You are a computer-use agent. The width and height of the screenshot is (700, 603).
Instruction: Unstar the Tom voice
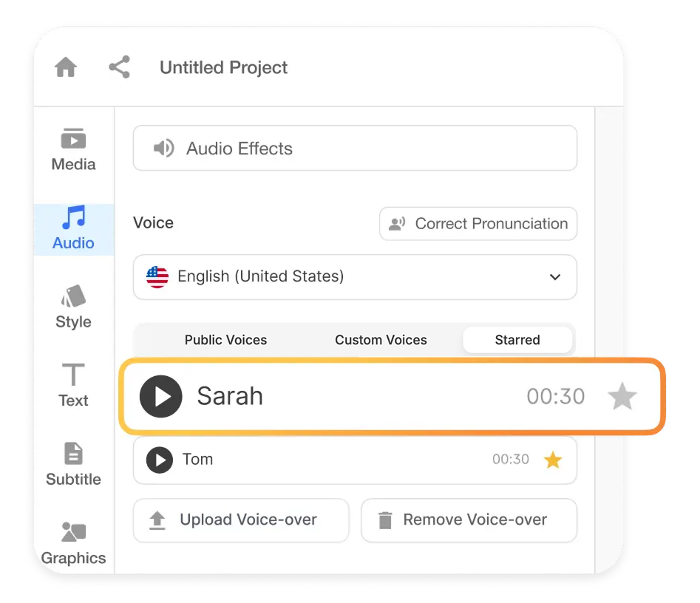tap(553, 460)
